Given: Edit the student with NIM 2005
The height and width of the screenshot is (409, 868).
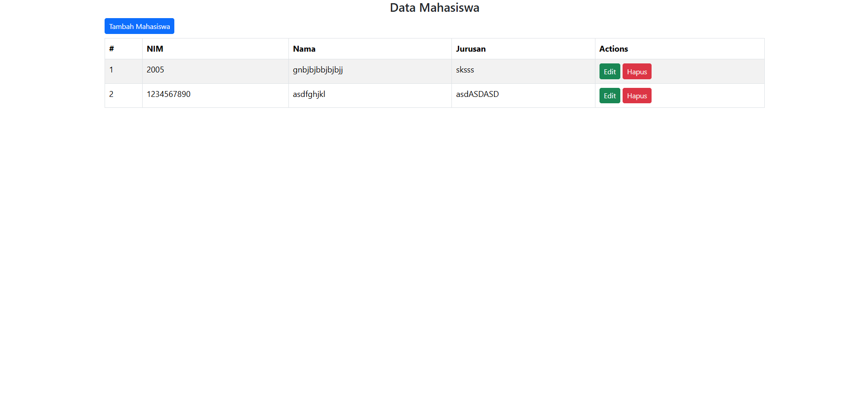Looking at the screenshot, I should 609,72.
